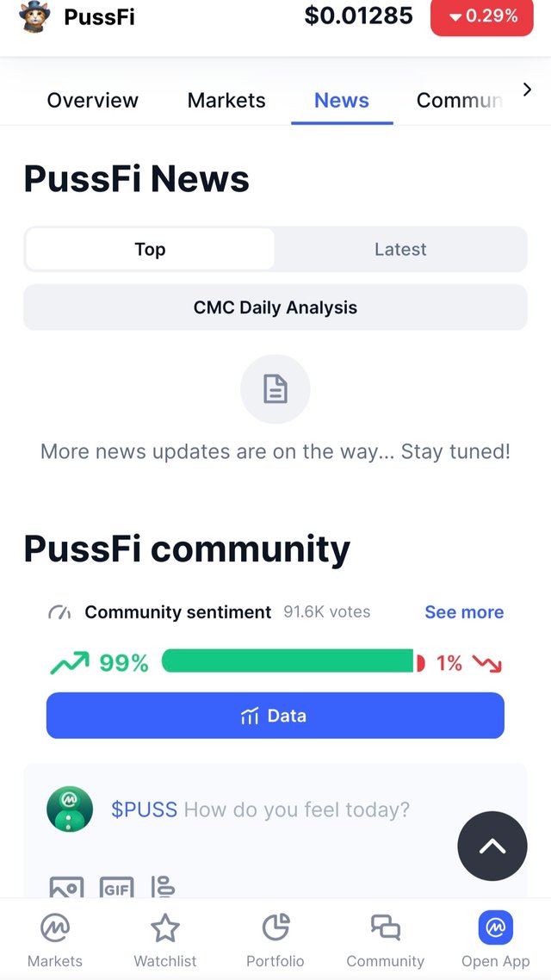Tap the Open App icon

[x=495, y=927]
